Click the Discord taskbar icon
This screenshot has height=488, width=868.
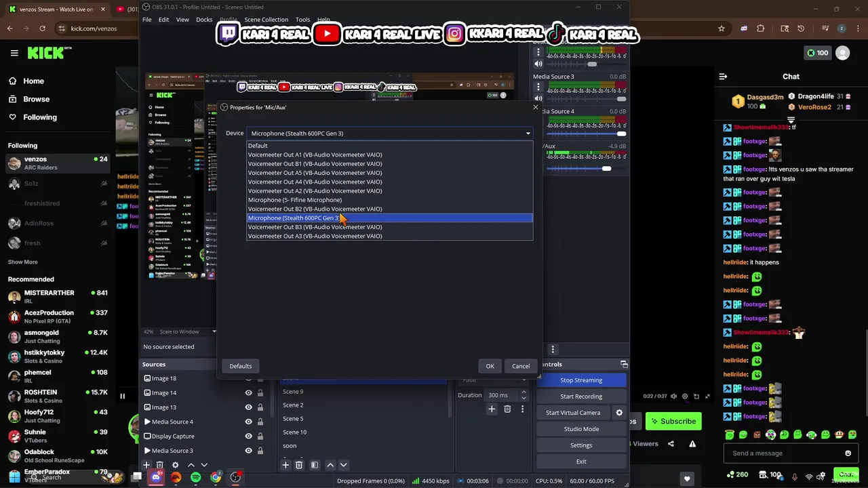point(156,477)
